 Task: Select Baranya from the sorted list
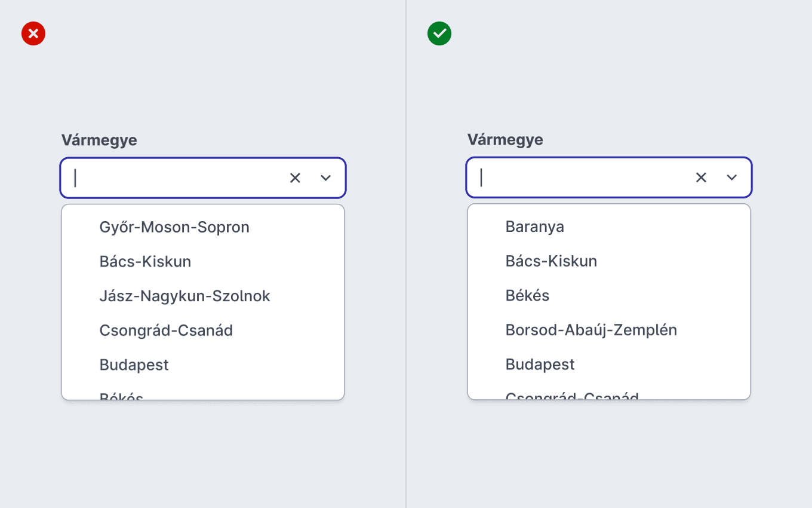[609, 227]
